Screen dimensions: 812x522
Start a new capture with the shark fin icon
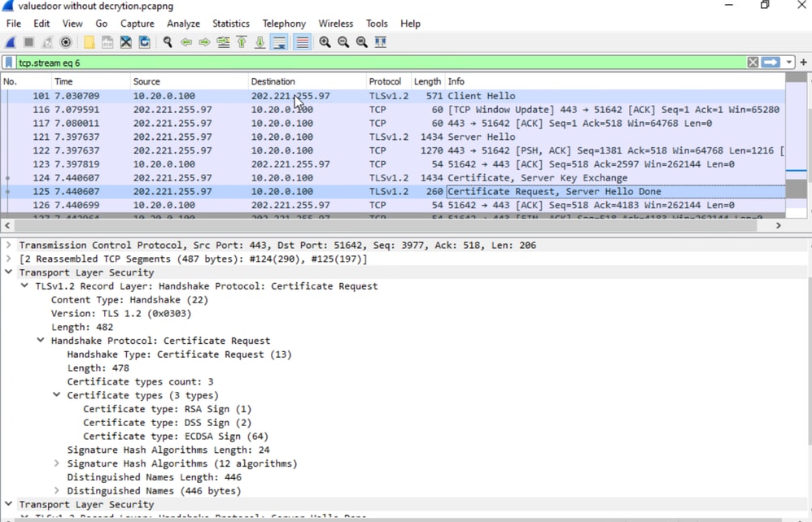(11, 42)
